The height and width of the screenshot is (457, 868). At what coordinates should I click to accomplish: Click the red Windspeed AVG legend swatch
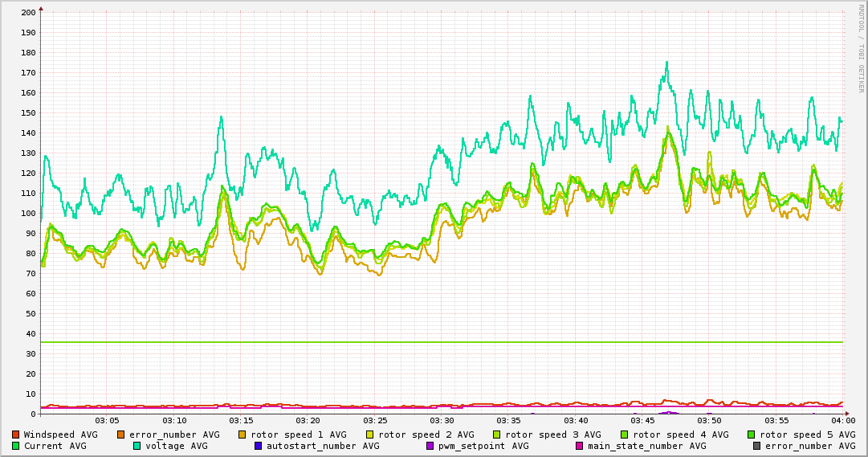pyautogui.click(x=15, y=435)
